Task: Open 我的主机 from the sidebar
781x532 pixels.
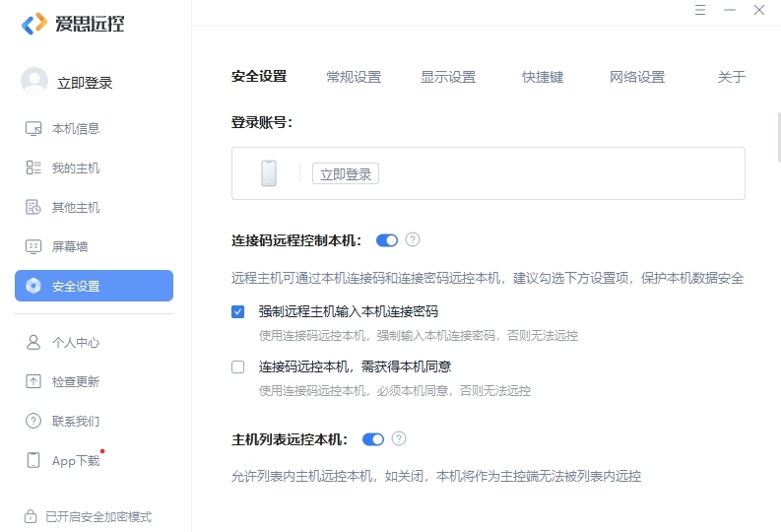Action: pyautogui.click(x=33, y=168)
